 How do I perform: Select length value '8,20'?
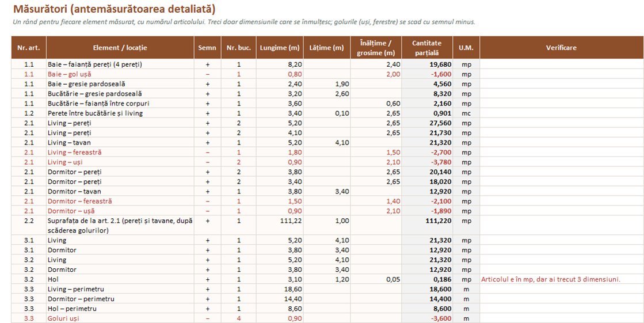click(280, 64)
